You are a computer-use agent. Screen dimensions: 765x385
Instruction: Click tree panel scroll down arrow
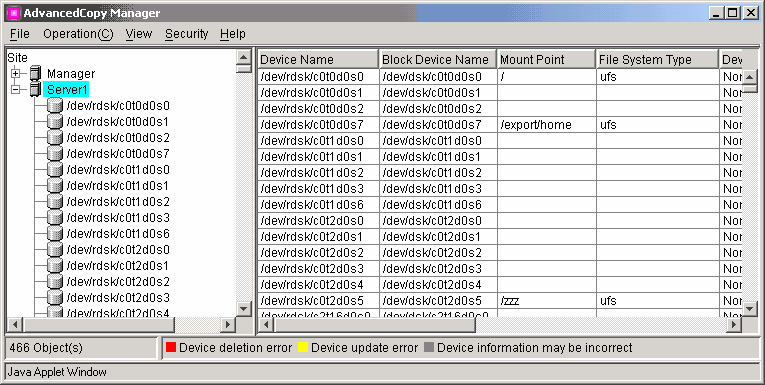pyautogui.click(x=244, y=308)
